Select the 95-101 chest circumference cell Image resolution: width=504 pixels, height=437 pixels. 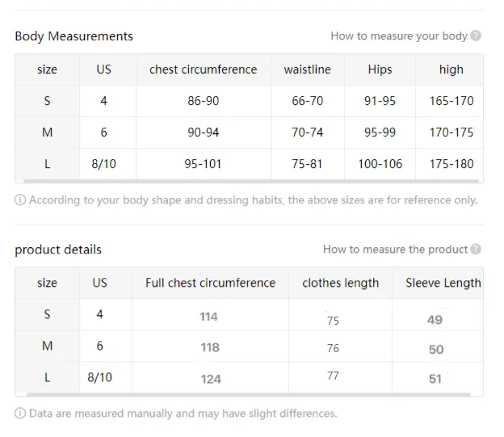coord(202,164)
